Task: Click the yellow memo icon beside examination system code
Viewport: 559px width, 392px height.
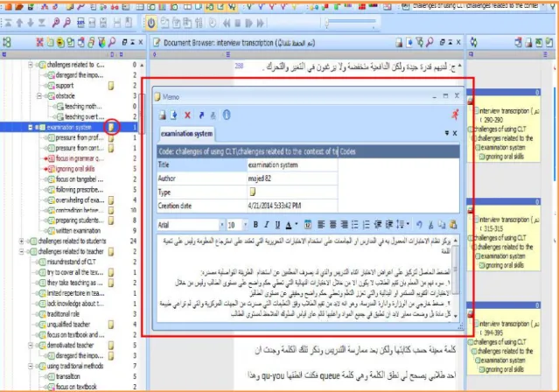Action: coord(112,127)
